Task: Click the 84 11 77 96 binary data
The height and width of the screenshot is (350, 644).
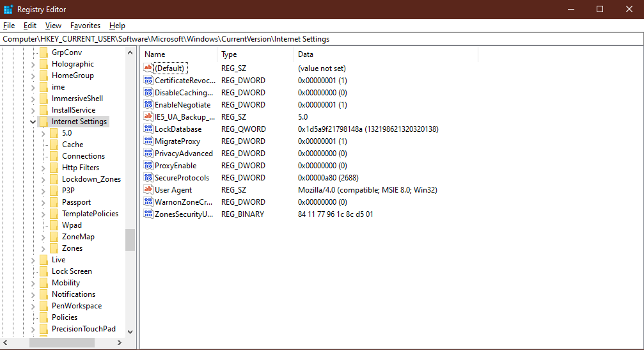Action: (336, 214)
